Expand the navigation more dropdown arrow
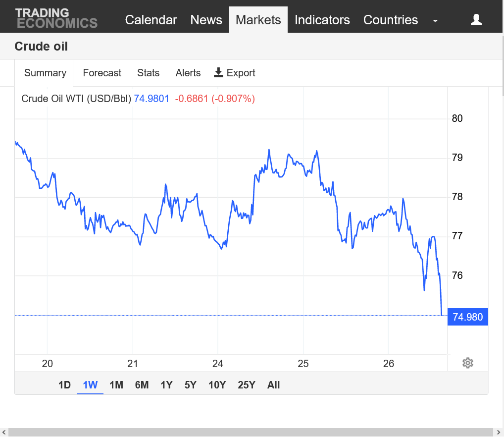Screen dimensions: 504x437 pos(435,21)
